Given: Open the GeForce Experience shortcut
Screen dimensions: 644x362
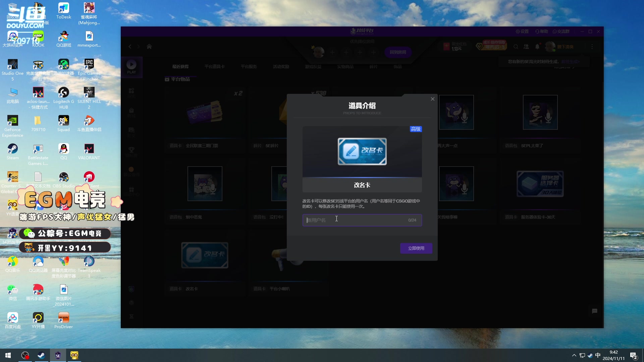Looking at the screenshot, I should [13, 121].
